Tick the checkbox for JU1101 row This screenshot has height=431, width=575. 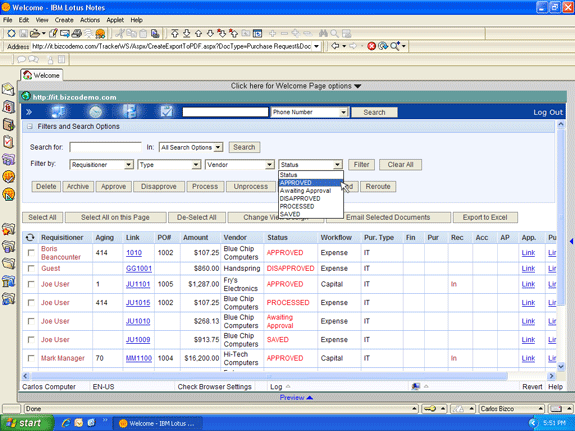click(31, 284)
